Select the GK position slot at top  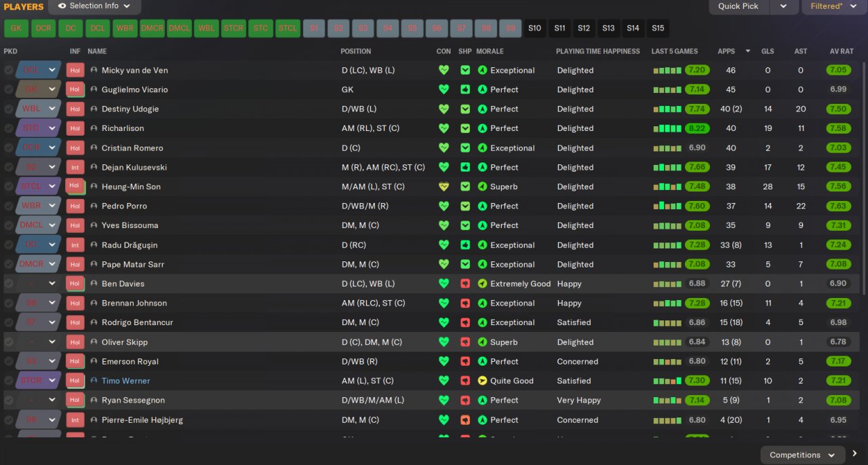pyautogui.click(x=16, y=29)
